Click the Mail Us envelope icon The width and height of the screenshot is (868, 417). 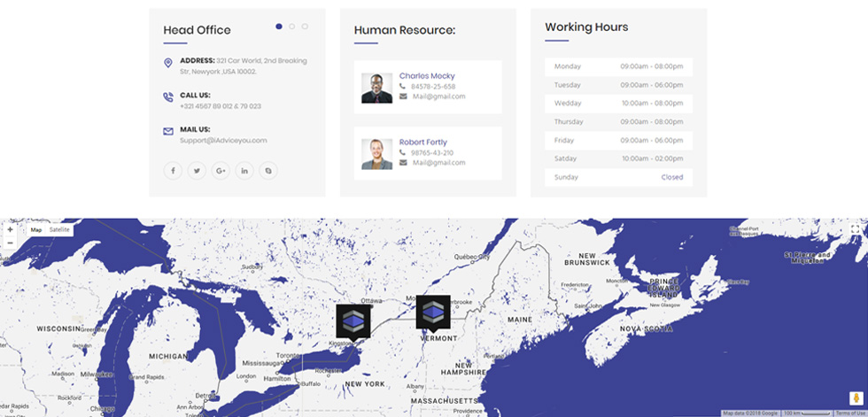click(x=168, y=132)
